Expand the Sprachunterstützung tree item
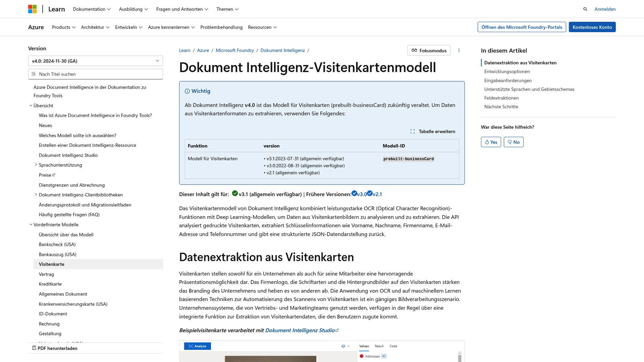 (36, 165)
